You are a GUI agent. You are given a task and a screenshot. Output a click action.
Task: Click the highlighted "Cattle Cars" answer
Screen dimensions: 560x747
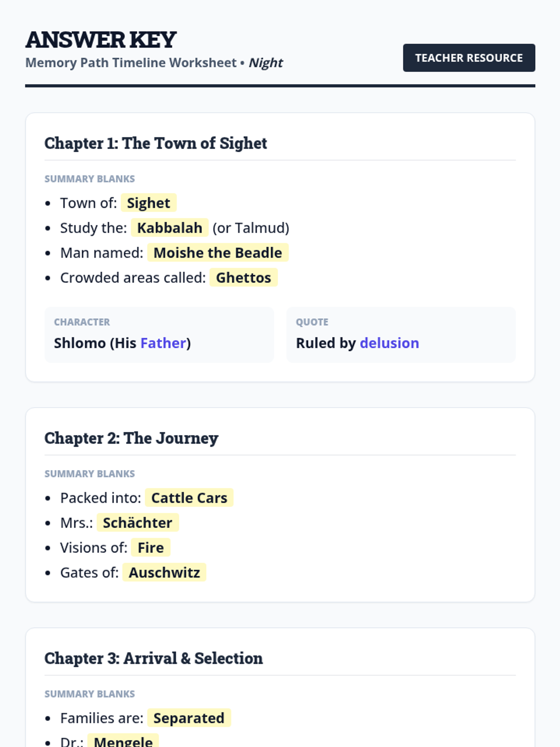click(x=189, y=498)
